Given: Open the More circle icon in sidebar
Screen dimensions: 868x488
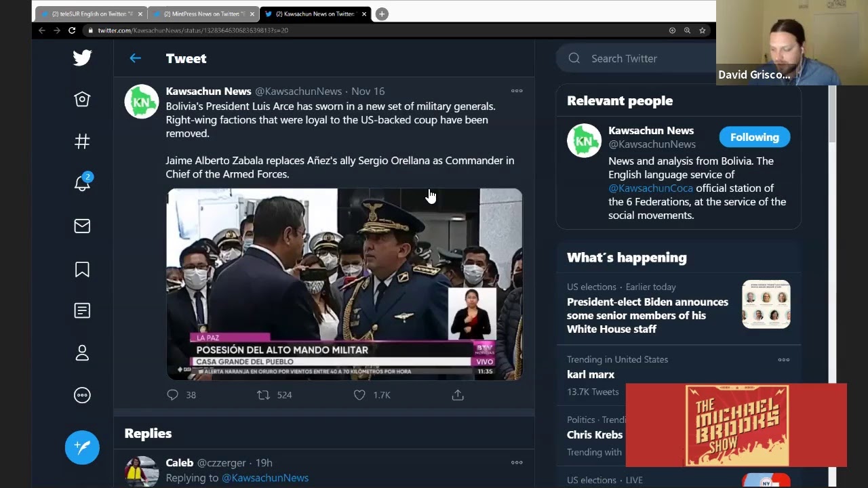Looking at the screenshot, I should (82, 395).
